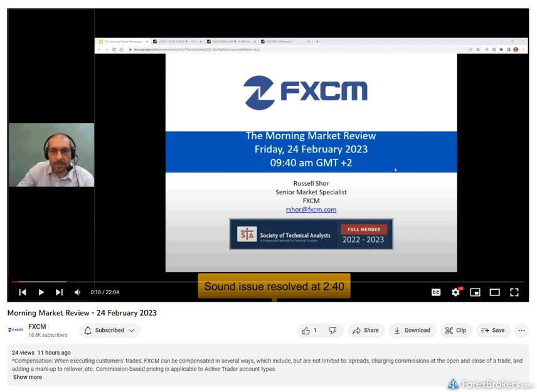The height and width of the screenshot is (392, 537).
Task: Mute the video volume
Action: (78, 292)
